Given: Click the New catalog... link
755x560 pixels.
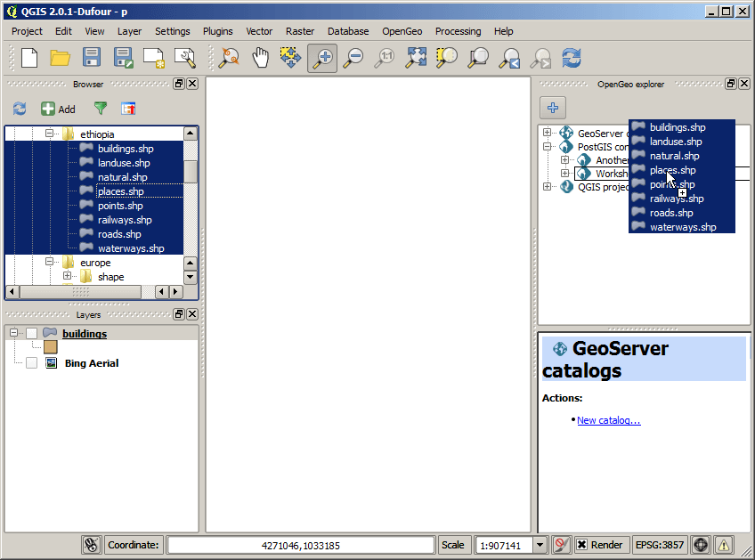Looking at the screenshot, I should (609, 420).
